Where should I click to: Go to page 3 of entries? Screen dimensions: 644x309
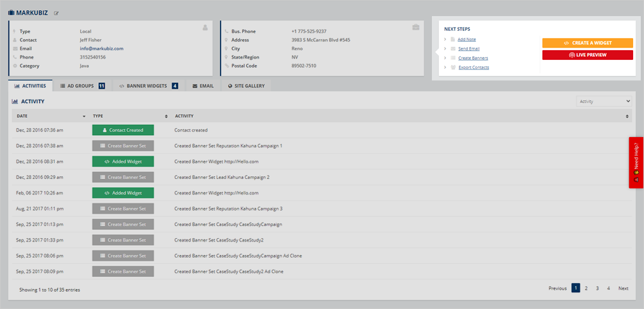tap(597, 288)
